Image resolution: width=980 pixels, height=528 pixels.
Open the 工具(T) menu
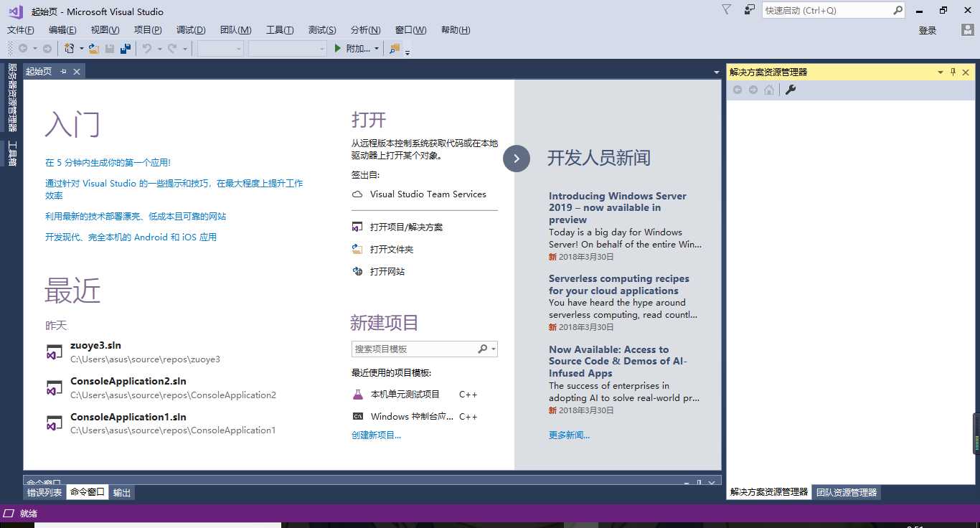280,29
